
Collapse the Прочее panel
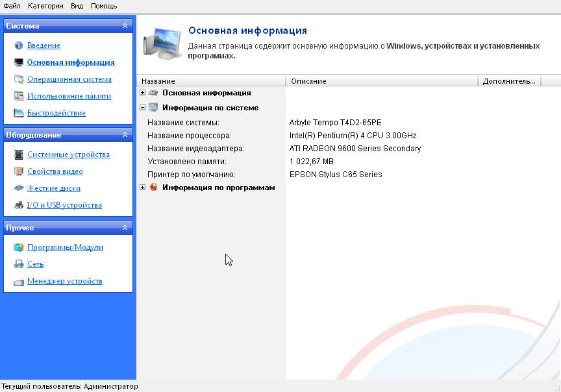[x=125, y=227]
